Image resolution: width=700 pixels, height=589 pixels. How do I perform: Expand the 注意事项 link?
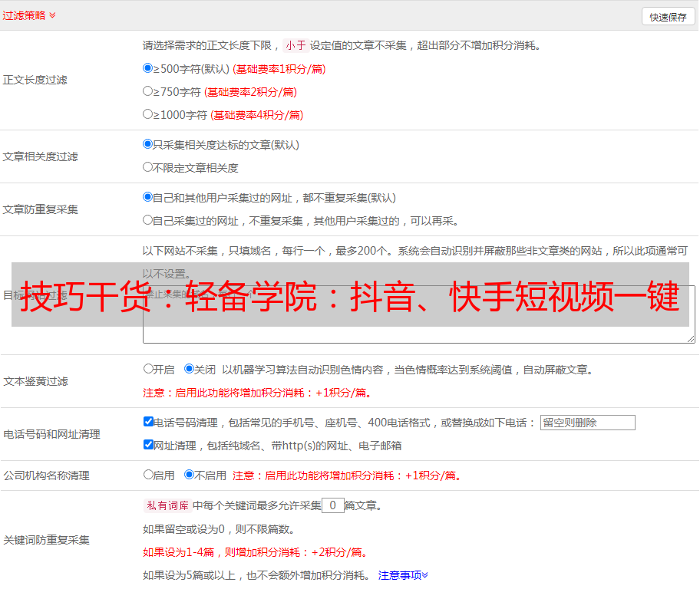pyautogui.click(x=403, y=574)
